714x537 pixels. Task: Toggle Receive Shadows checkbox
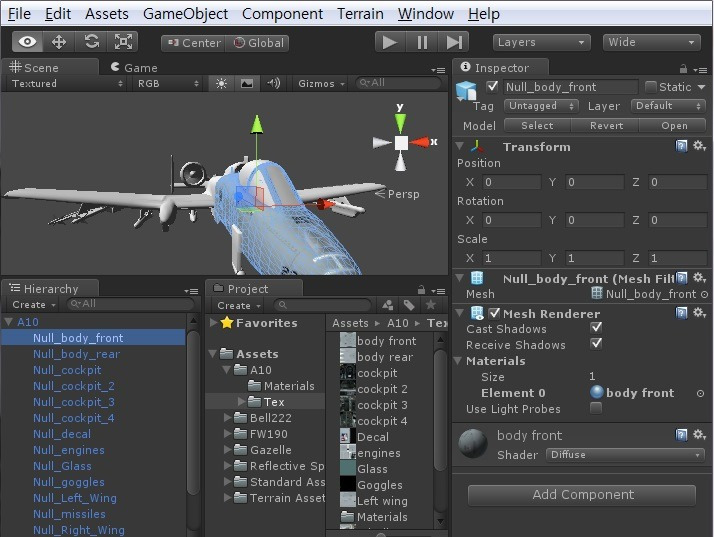(596, 343)
